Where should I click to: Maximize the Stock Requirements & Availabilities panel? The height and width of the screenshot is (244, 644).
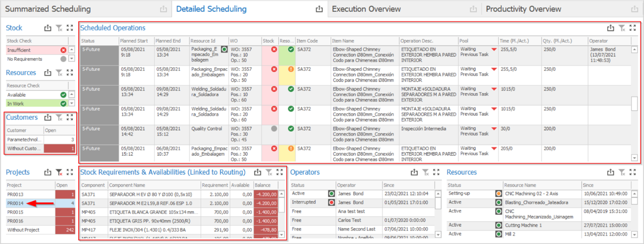coord(280,172)
